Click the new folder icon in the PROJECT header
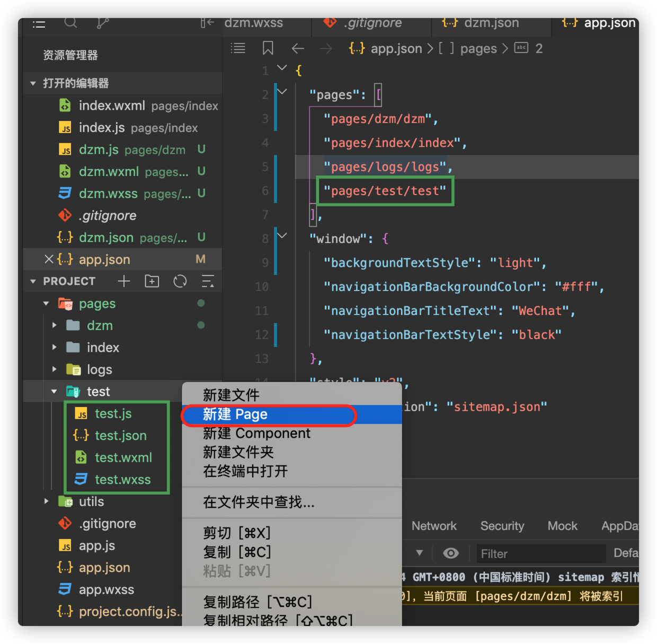Screen dimensions: 657x644 pos(152,281)
